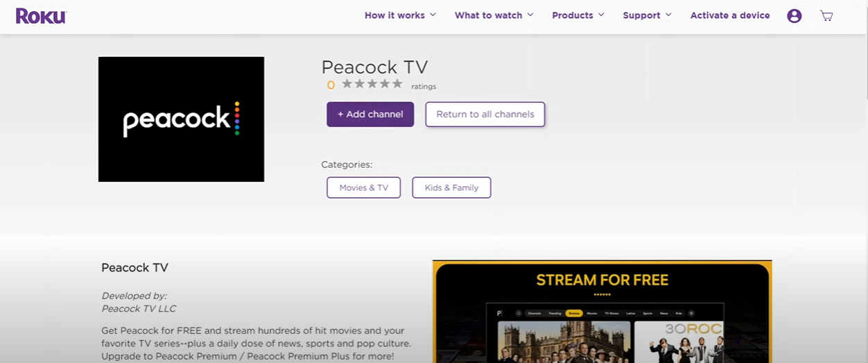Click the first rating star

pos(347,84)
